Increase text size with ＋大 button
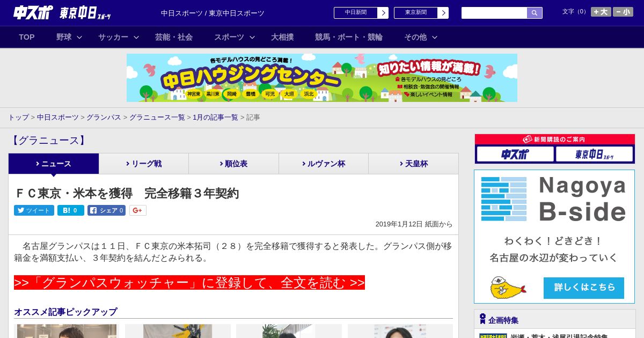This screenshot has width=644, height=338. [601, 12]
